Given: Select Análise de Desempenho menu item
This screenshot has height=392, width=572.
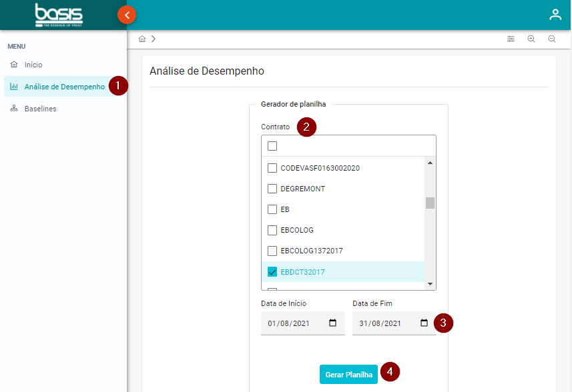Looking at the screenshot, I should [x=64, y=87].
